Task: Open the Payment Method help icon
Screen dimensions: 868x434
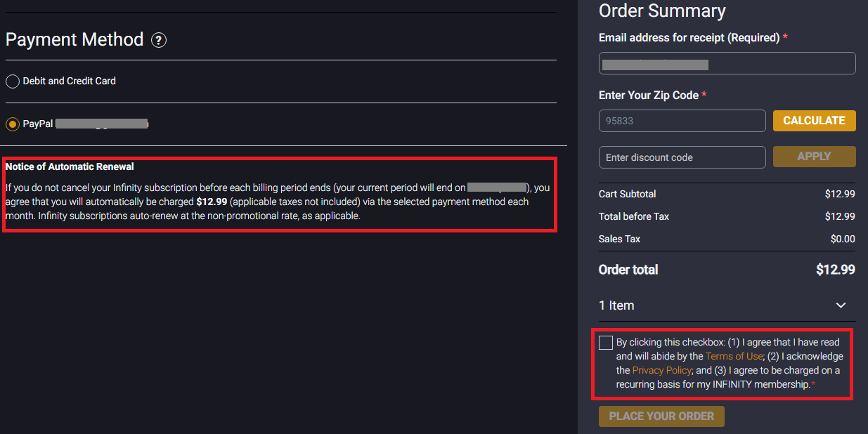Action: click(x=159, y=40)
